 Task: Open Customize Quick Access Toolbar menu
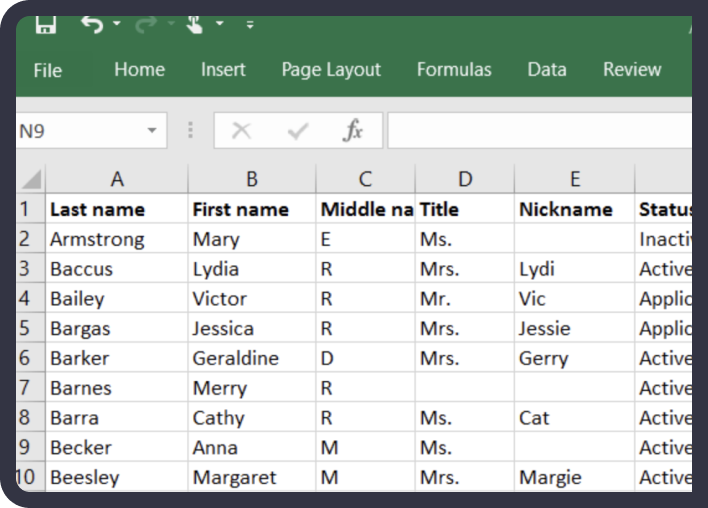point(250,24)
